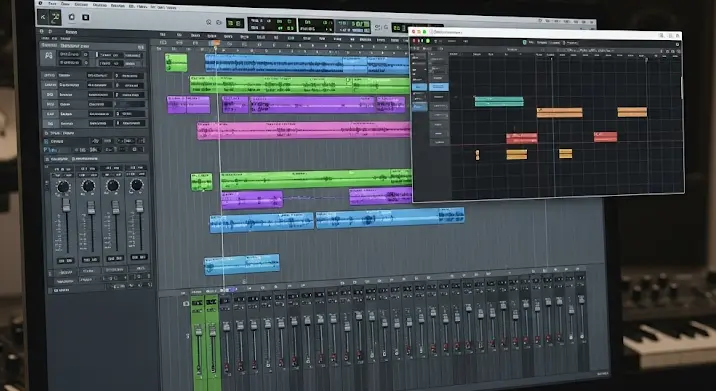Turn the first pan knob in the left mixer strip
716x391 pixels.
63,186
